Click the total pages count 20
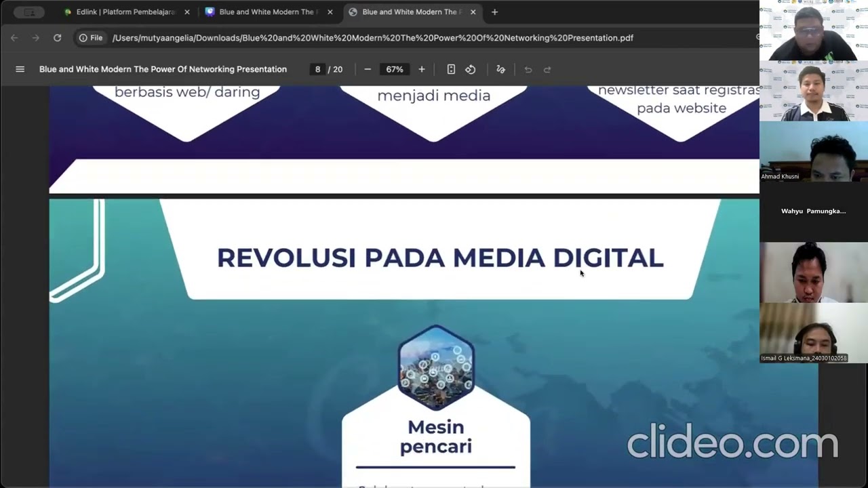The image size is (868, 488). click(x=338, y=69)
